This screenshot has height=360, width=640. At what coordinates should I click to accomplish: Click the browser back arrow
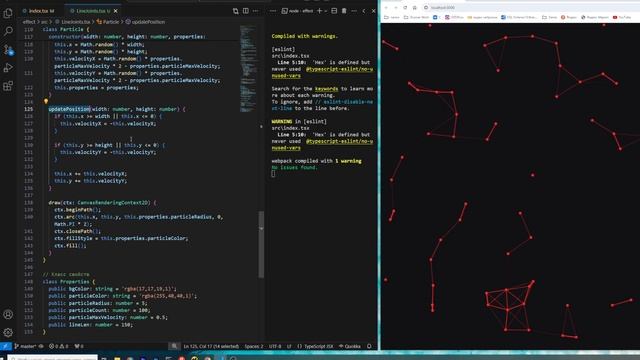point(386,7)
